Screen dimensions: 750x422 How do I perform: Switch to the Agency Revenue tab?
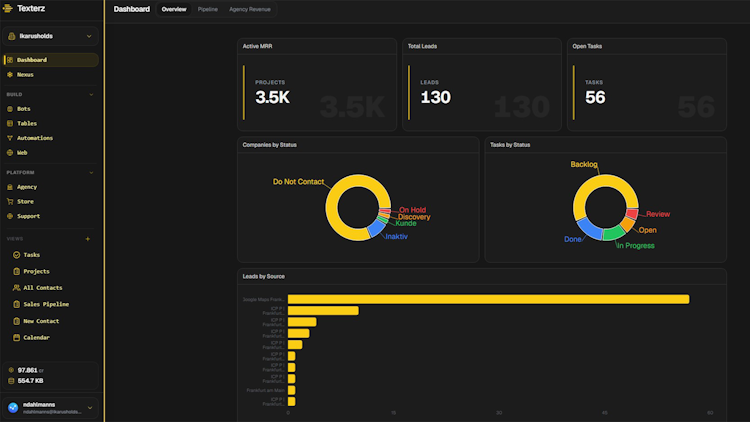coord(250,9)
